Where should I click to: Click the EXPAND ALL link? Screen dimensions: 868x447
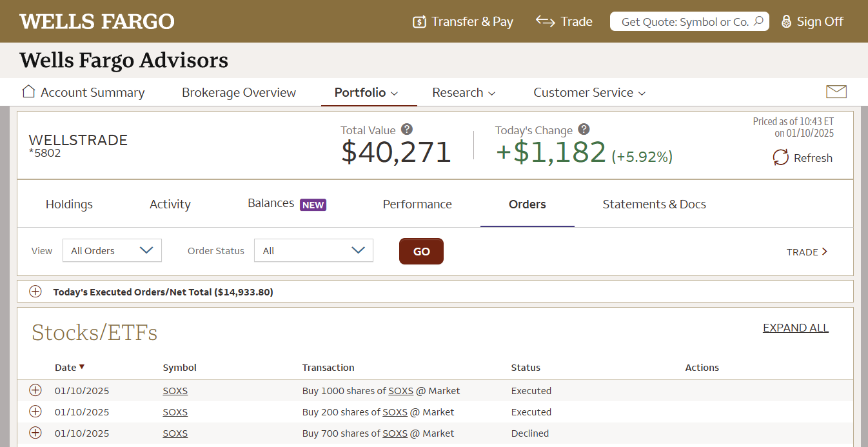pyautogui.click(x=796, y=328)
